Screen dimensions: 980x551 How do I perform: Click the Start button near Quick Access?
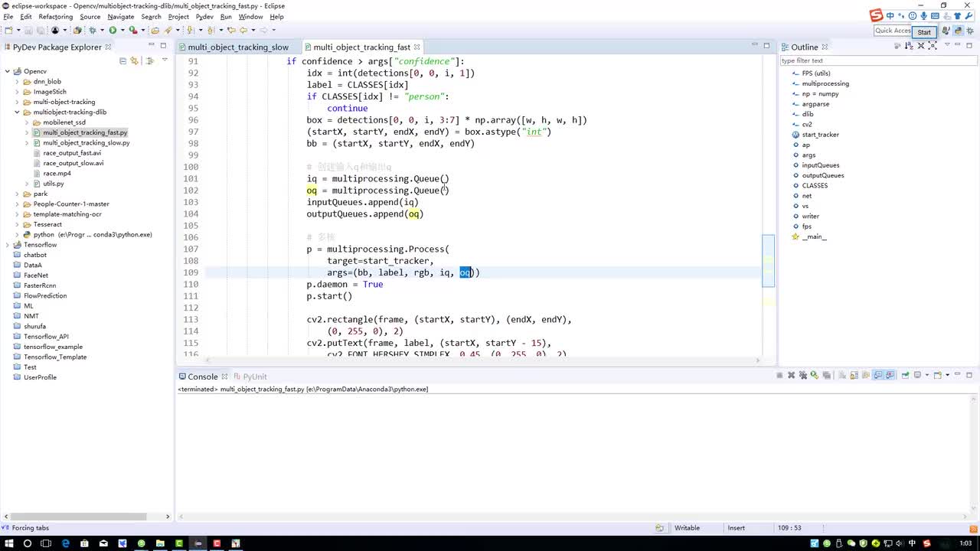tap(924, 31)
